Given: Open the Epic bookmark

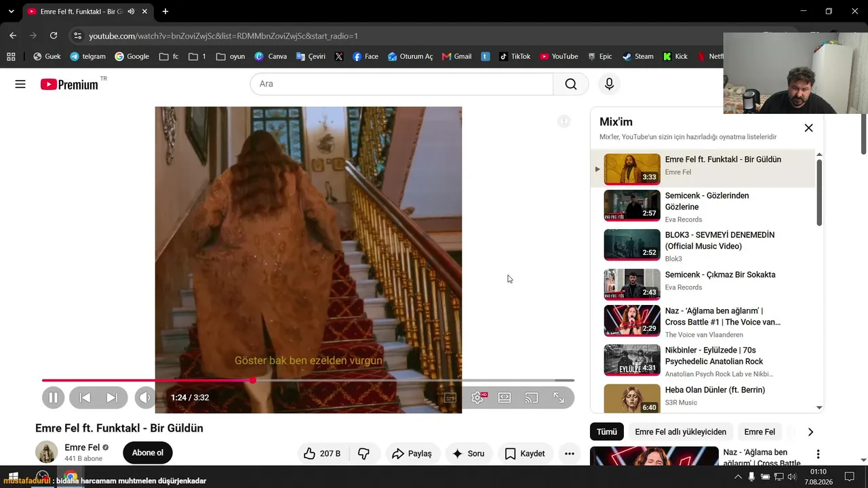Looking at the screenshot, I should click(599, 56).
